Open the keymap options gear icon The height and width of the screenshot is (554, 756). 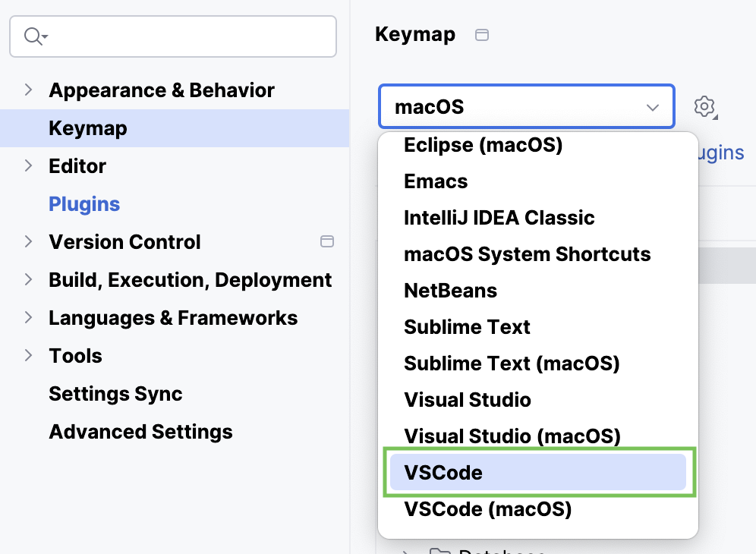tap(704, 107)
